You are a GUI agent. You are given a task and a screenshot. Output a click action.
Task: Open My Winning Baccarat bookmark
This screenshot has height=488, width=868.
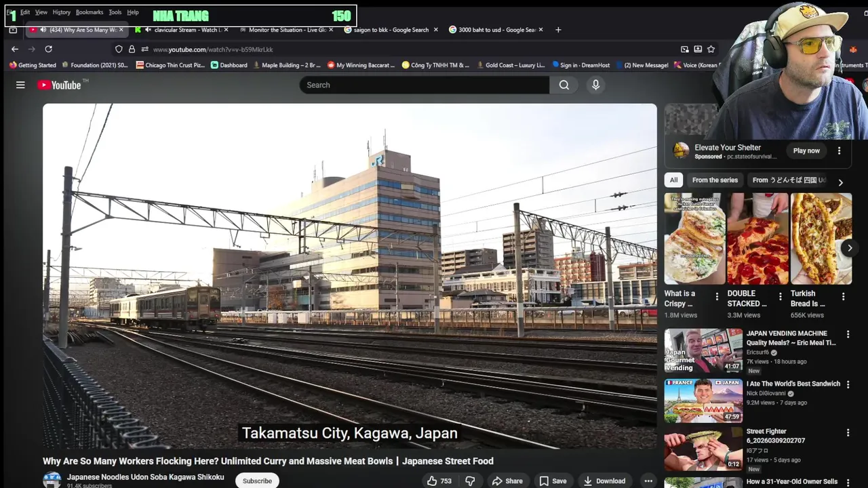[361, 65]
